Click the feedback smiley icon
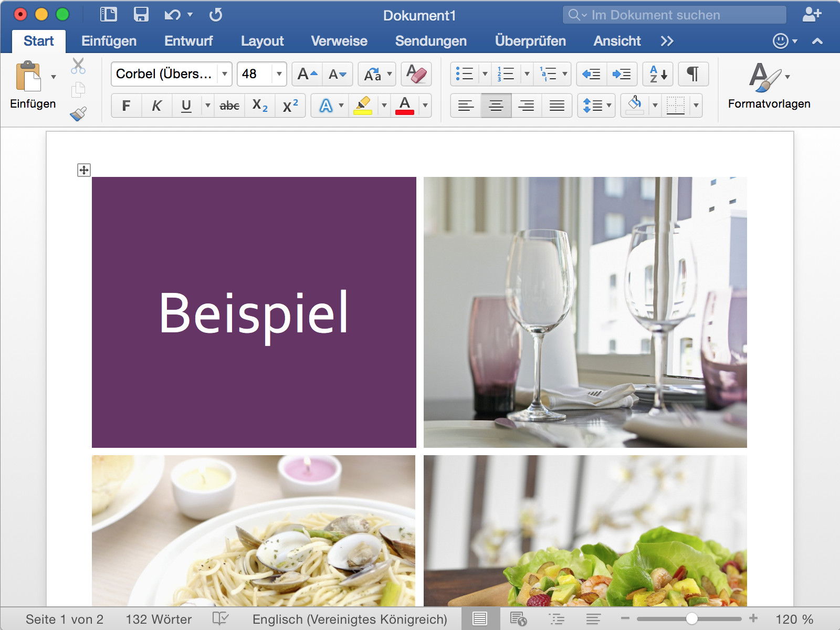The height and width of the screenshot is (630, 840). click(781, 41)
